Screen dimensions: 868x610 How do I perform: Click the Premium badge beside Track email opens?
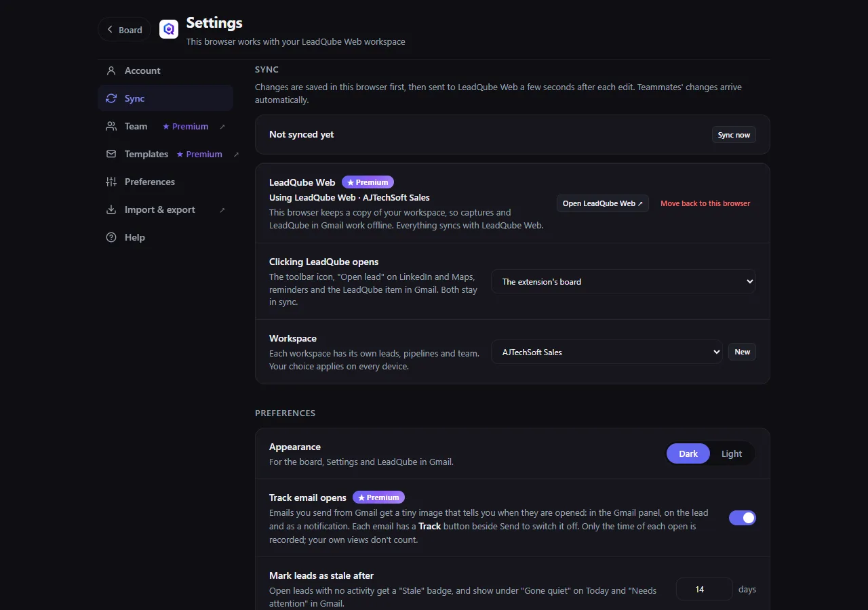click(x=378, y=497)
